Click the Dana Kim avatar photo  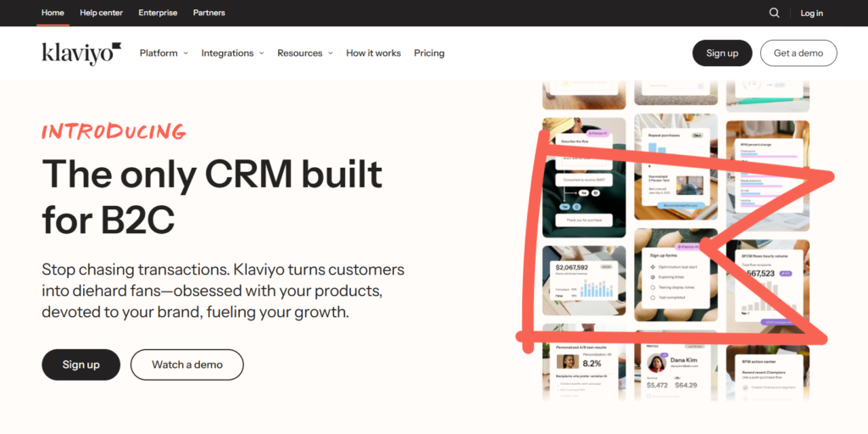(657, 363)
